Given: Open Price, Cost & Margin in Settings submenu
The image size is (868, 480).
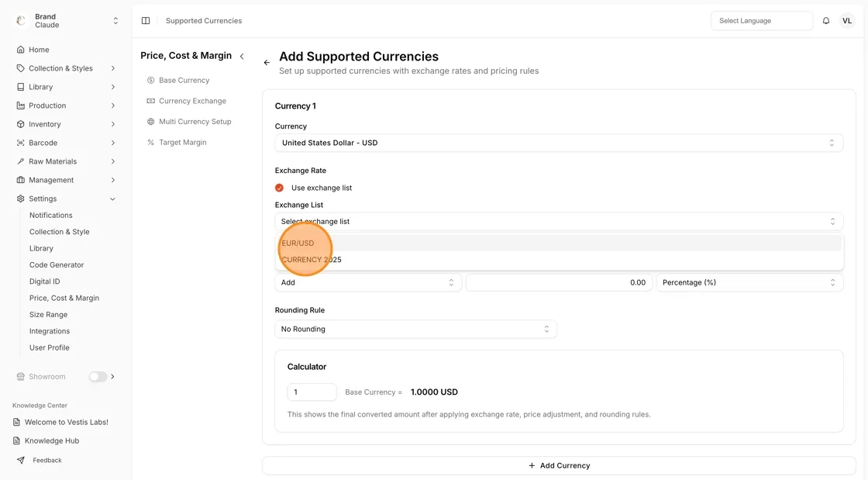Looking at the screenshot, I should click(x=64, y=298).
